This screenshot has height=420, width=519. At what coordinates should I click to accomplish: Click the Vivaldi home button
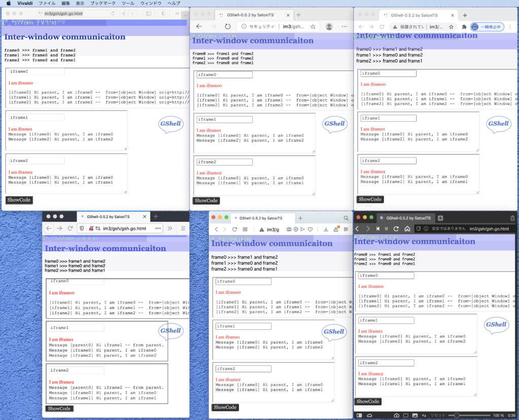[406, 229]
